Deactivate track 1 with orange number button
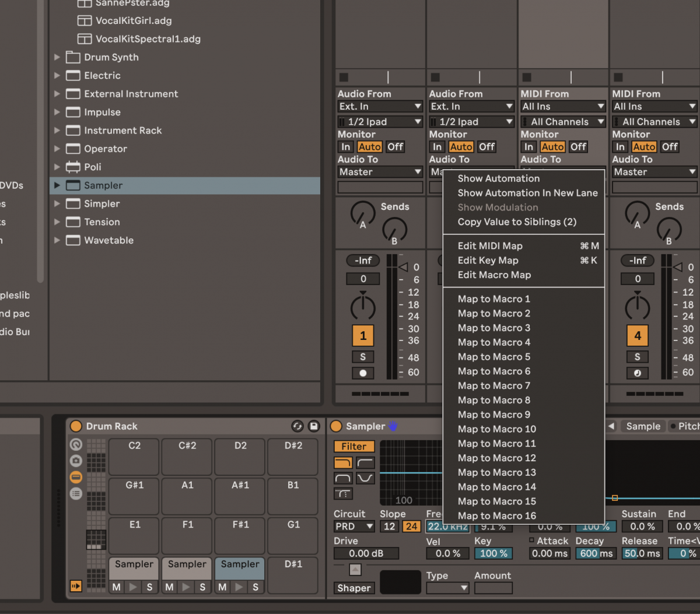The width and height of the screenshot is (700, 614). 363,336
